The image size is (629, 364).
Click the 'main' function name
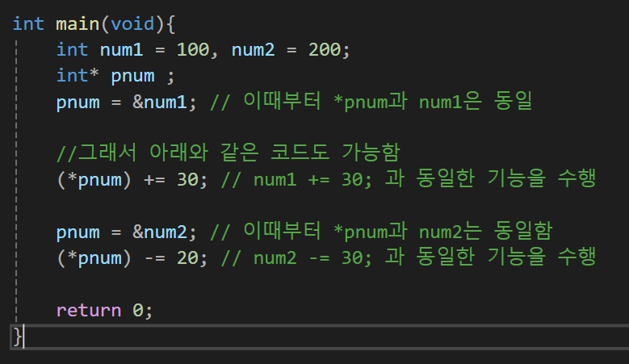pos(78,24)
